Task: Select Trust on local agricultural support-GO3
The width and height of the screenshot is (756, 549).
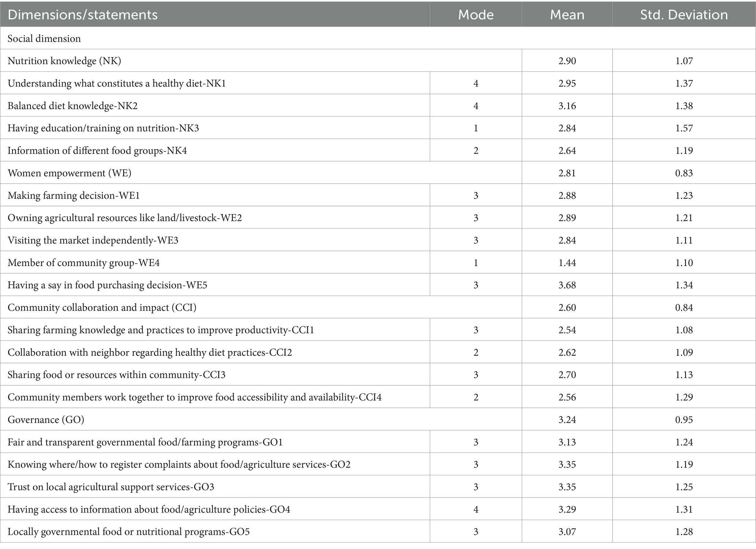Action: 111,487
